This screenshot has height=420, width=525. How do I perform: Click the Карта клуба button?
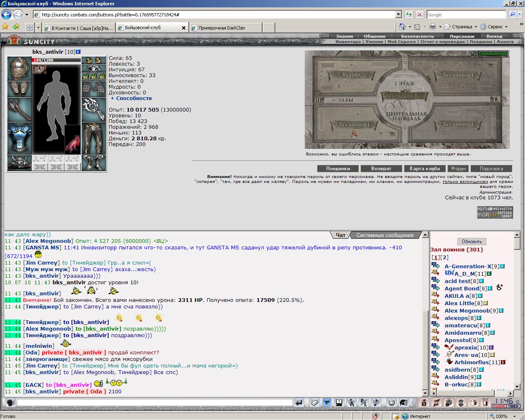click(x=425, y=169)
